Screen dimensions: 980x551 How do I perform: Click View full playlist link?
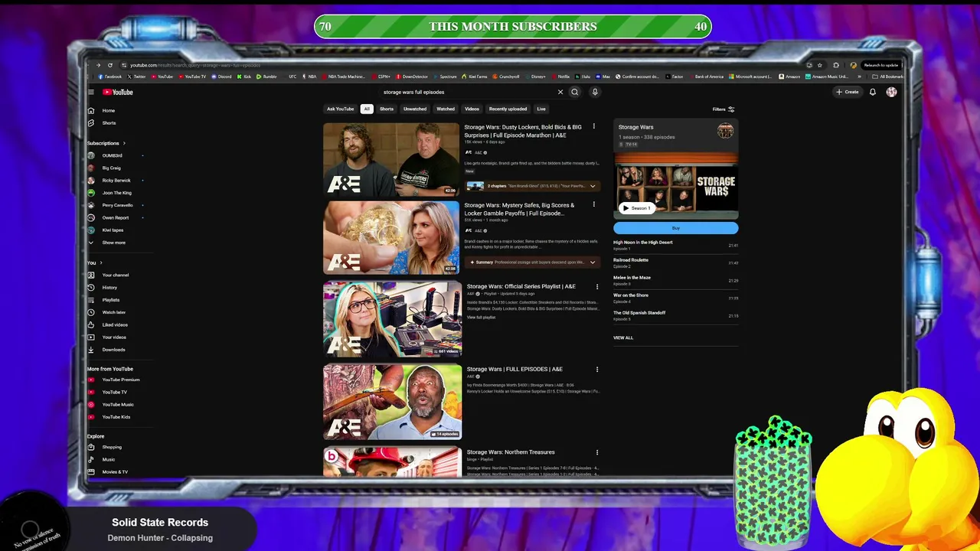point(482,318)
